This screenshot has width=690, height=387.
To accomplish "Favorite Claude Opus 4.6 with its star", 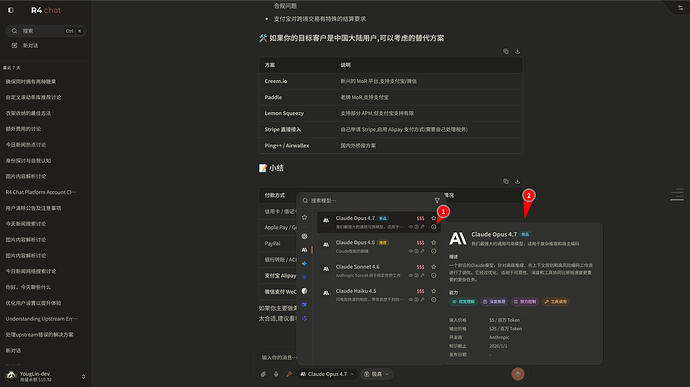I will [x=433, y=243].
